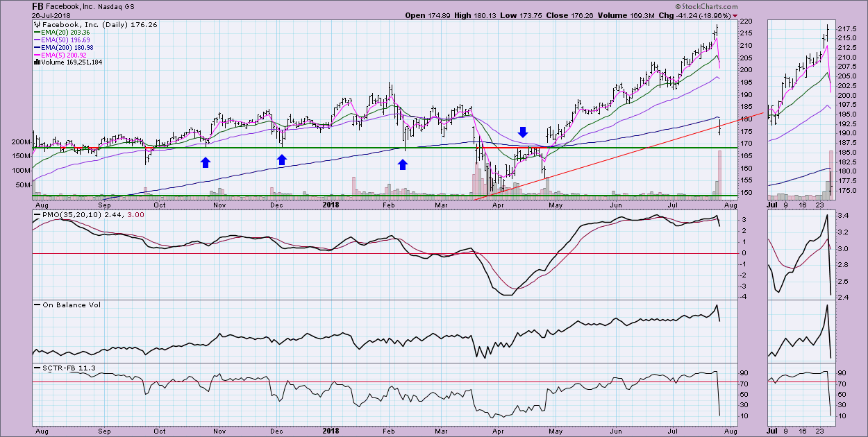Click the blue down arrow above April
The image size is (868, 437).
[523, 132]
